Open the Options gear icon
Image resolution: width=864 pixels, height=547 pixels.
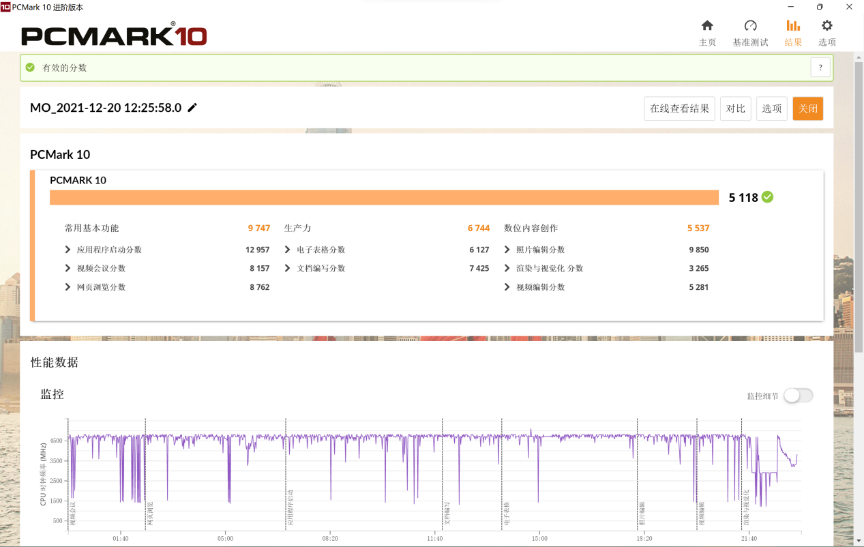click(827, 26)
